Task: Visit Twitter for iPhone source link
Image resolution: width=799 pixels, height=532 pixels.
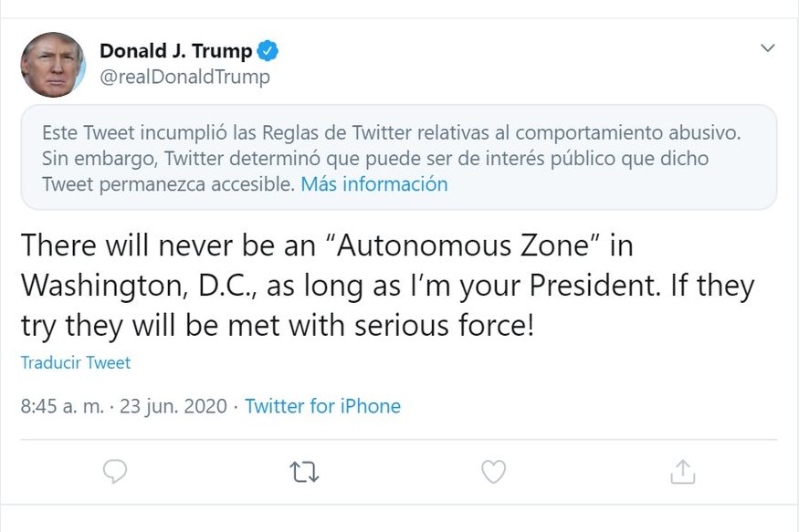Action: (x=322, y=406)
